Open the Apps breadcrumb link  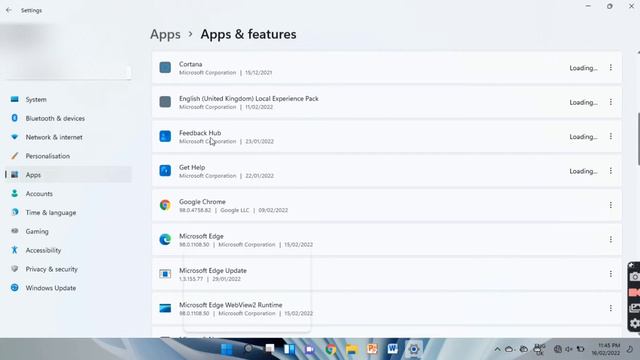click(165, 34)
